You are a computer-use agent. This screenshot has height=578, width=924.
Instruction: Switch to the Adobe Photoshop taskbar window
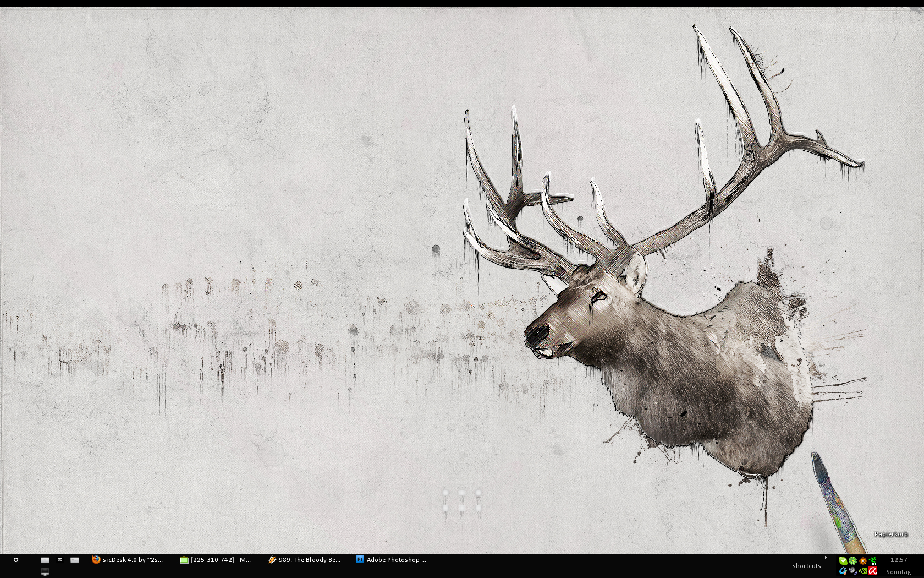tap(391, 560)
